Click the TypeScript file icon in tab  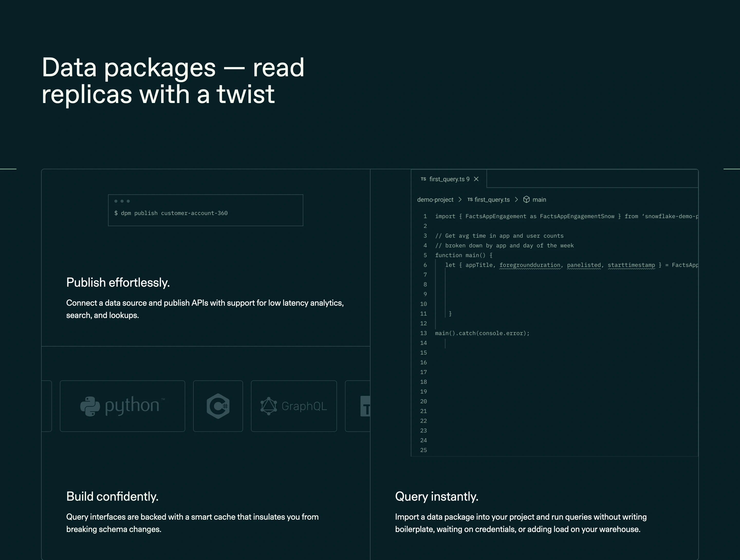[423, 179]
